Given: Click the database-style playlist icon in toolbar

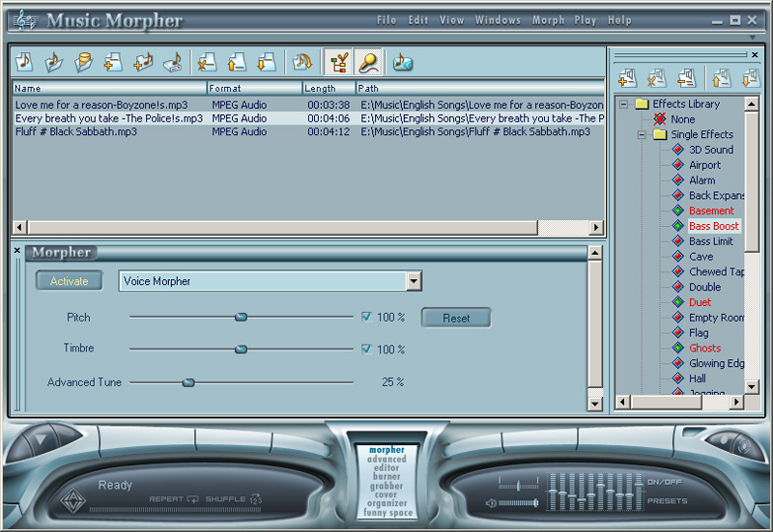Looking at the screenshot, I should pos(84,63).
